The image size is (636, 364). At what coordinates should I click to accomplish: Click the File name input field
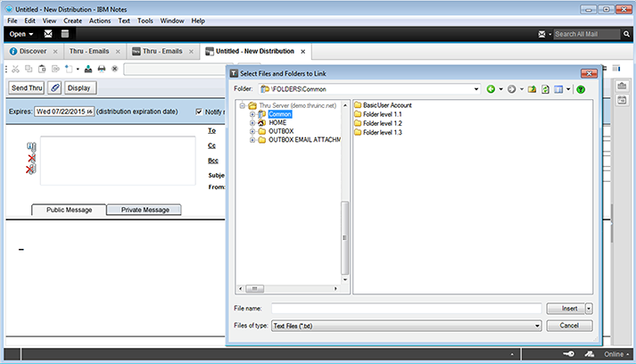pyautogui.click(x=407, y=309)
